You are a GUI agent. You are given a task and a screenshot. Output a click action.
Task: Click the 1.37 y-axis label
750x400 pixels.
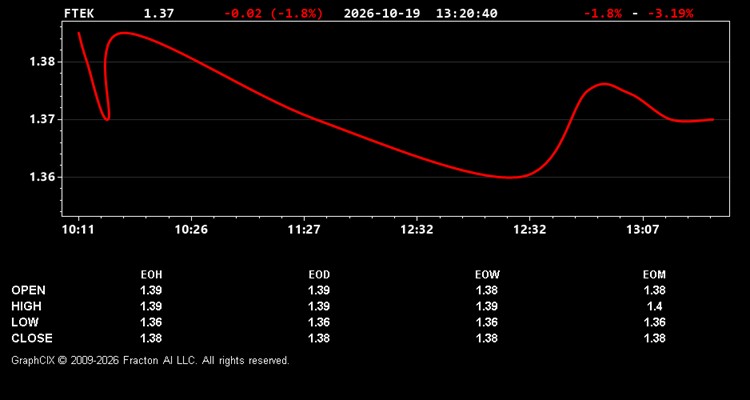click(x=43, y=119)
